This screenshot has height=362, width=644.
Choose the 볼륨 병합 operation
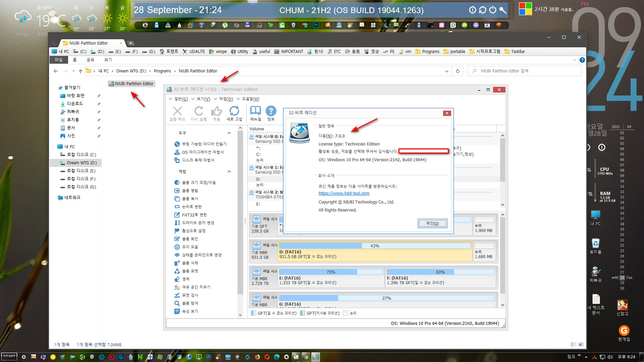[x=186, y=191]
